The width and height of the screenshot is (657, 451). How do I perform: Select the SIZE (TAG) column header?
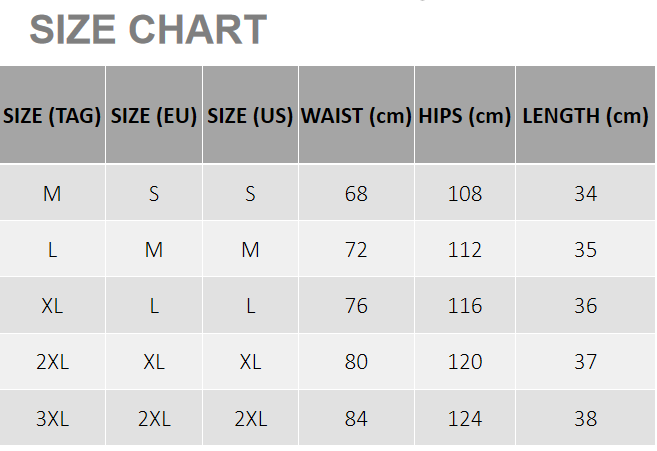click(x=52, y=114)
